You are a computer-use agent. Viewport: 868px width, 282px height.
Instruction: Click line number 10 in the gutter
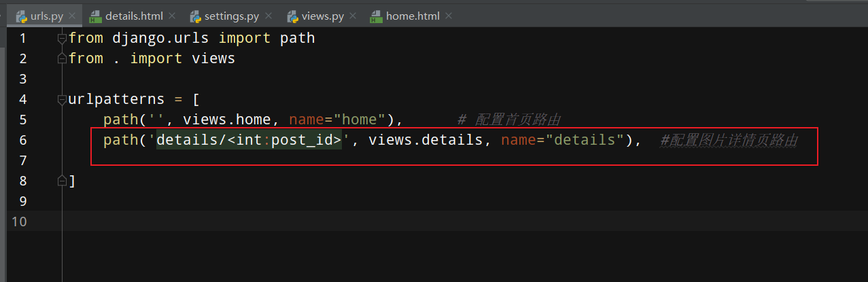20,221
